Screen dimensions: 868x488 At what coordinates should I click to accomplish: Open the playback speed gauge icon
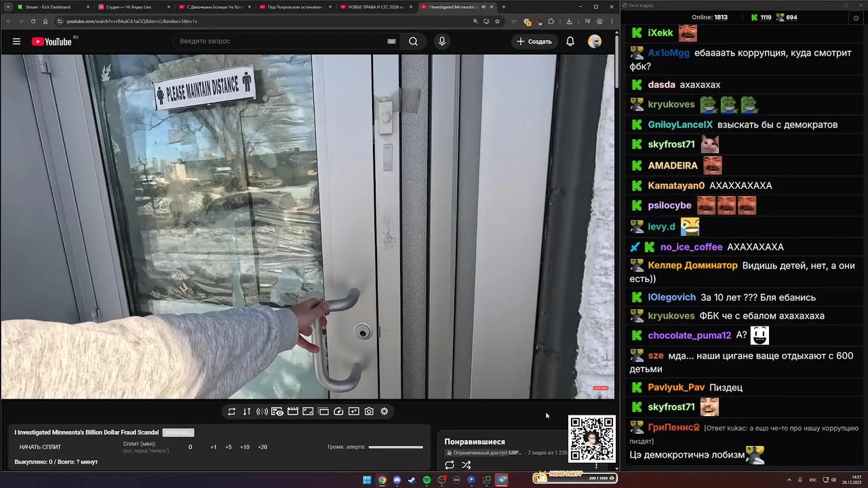pos(339,411)
